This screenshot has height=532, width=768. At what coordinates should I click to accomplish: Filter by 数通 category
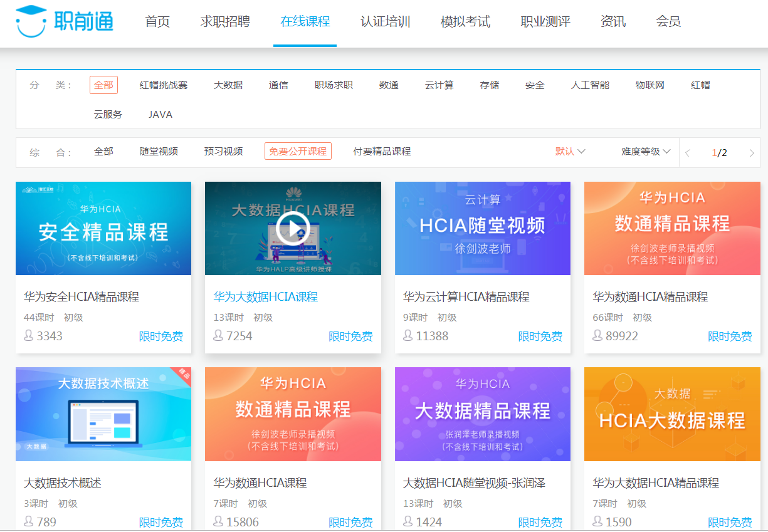tap(389, 85)
